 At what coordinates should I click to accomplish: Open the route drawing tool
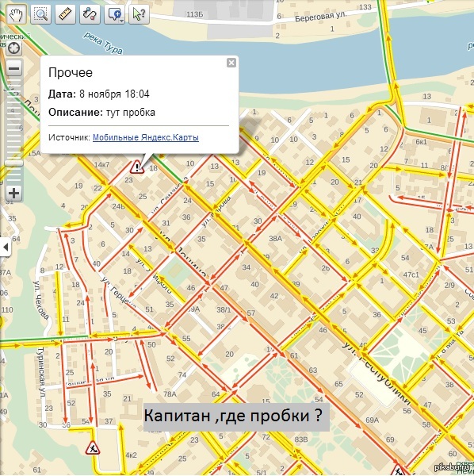(90, 14)
